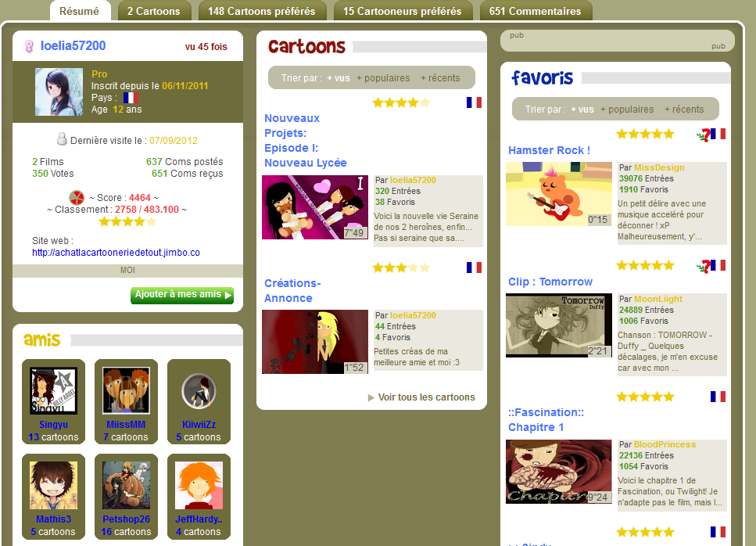Click the arrow beside Voir tous les cartoons
The width and height of the screenshot is (756, 546).
click(371, 398)
